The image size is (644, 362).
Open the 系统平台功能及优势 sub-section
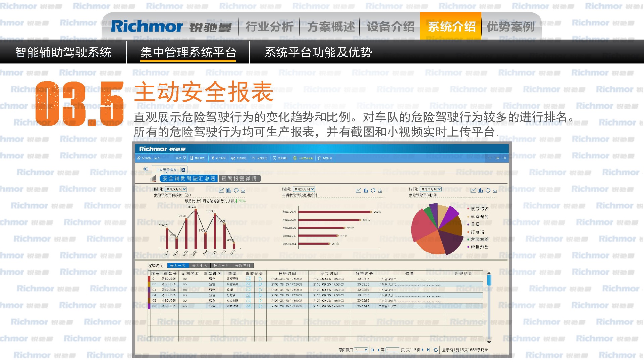coord(318,52)
